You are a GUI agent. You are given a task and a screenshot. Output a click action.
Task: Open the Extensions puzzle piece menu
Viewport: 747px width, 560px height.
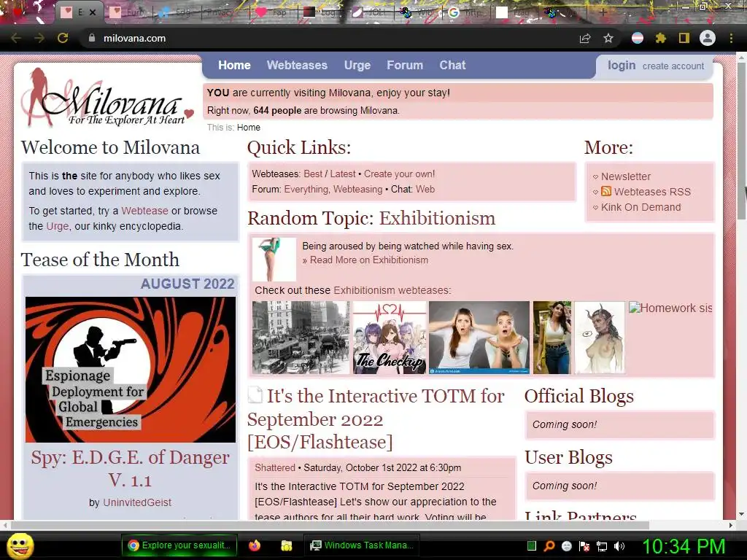pyautogui.click(x=661, y=38)
